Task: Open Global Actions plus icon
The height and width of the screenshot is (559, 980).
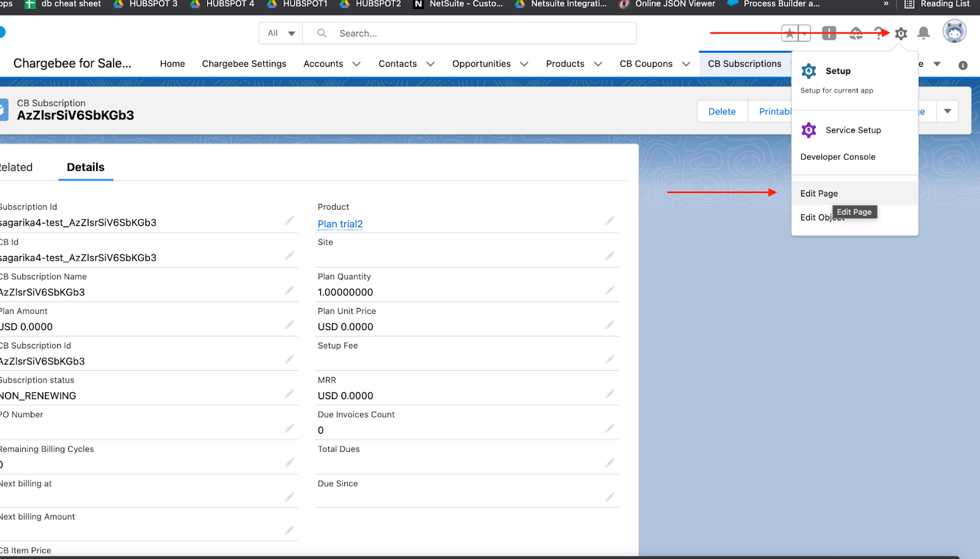Action: [x=829, y=33]
